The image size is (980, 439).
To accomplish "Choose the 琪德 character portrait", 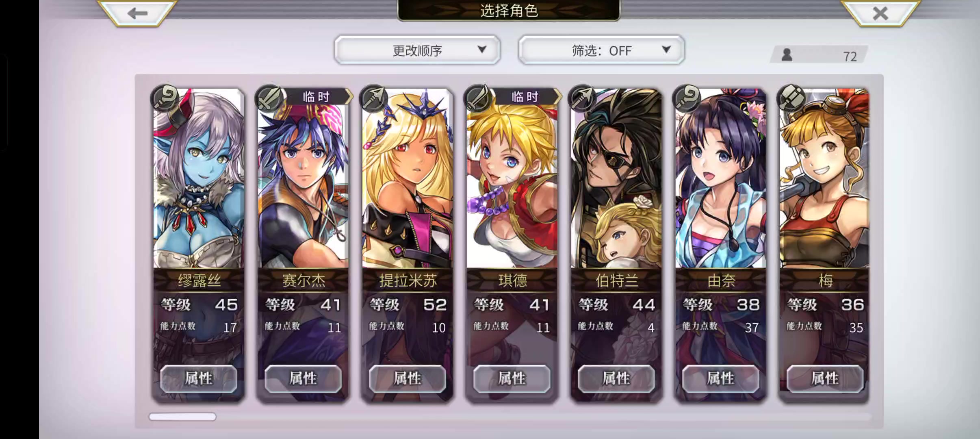I will [x=512, y=179].
